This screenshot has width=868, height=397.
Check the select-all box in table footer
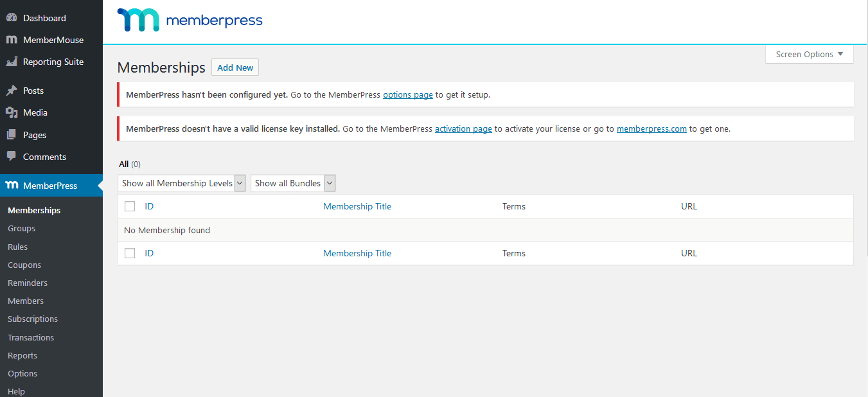pos(130,253)
